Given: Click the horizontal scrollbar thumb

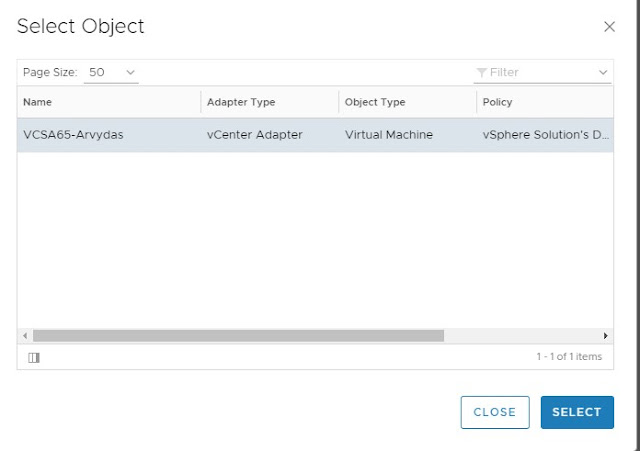Looking at the screenshot, I should (x=238, y=336).
